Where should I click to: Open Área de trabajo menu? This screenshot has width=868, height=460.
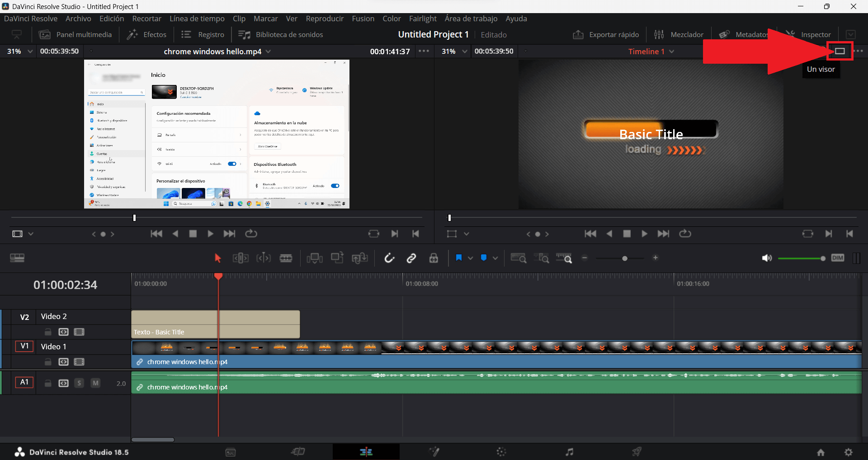471,19
